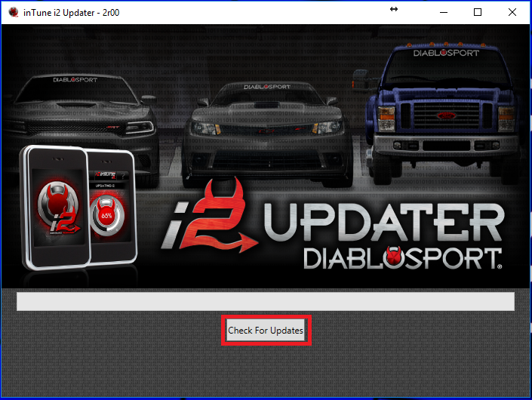Click the Check For Updates button

coord(266,330)
